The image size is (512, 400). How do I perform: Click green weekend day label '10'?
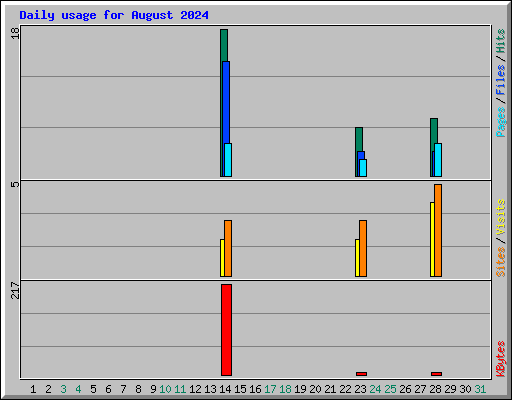[165, 389]
